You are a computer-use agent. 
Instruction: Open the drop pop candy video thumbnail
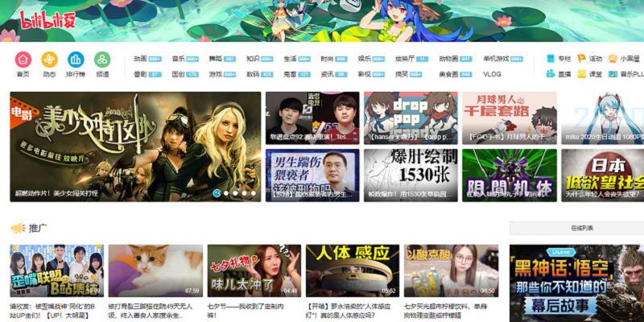coord(411,118)
